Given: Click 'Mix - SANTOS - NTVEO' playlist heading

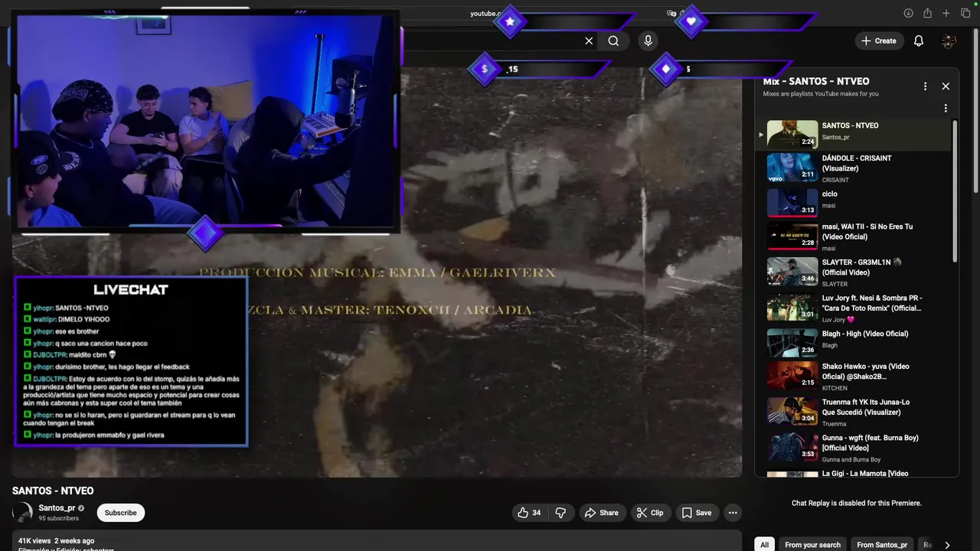Looking at the screenshot, I should [816, 81].
